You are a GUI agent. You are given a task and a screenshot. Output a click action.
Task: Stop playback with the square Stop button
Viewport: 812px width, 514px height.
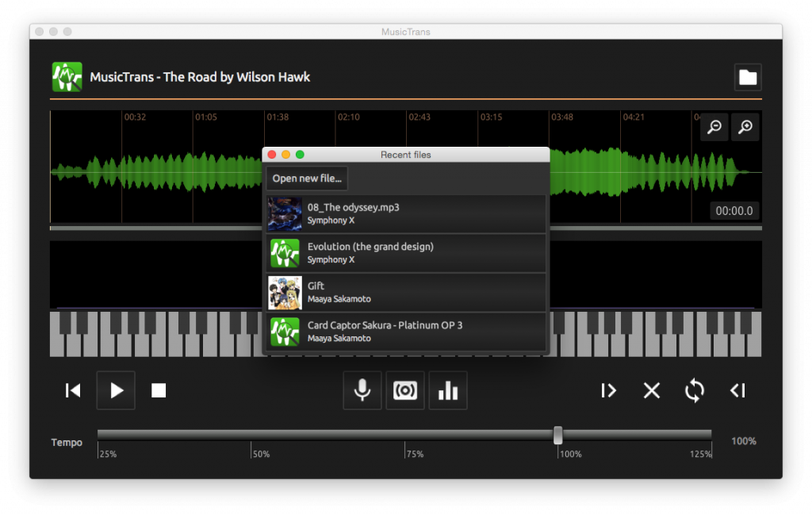tap(159, 390)
